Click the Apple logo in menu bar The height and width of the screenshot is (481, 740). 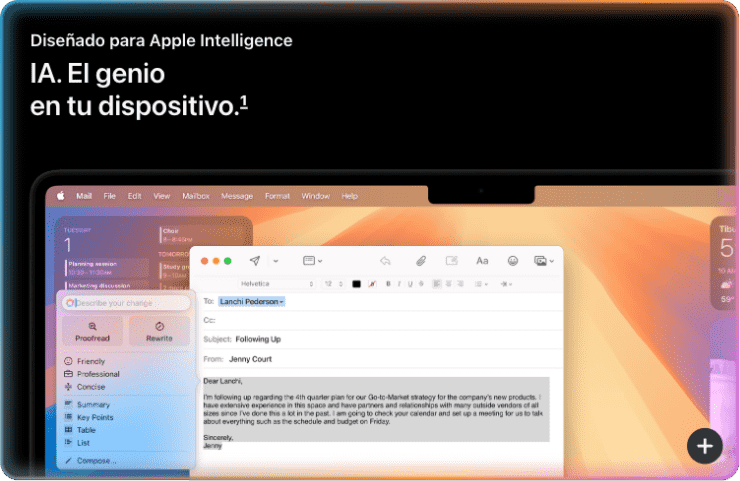[x=60, y=196]
